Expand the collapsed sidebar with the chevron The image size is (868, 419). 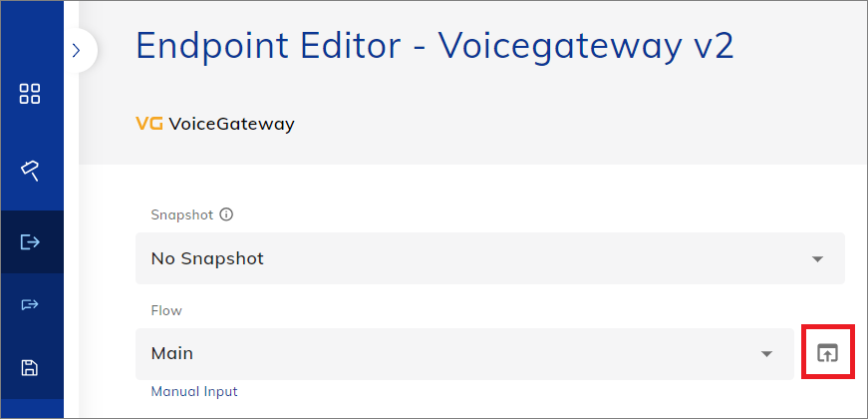[77, 50]
